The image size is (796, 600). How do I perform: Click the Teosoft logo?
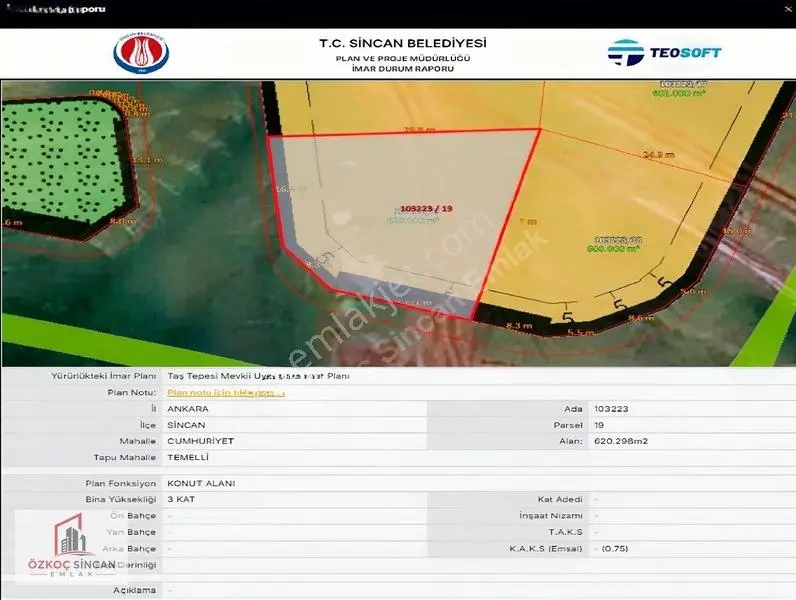[x=664, y=53]
